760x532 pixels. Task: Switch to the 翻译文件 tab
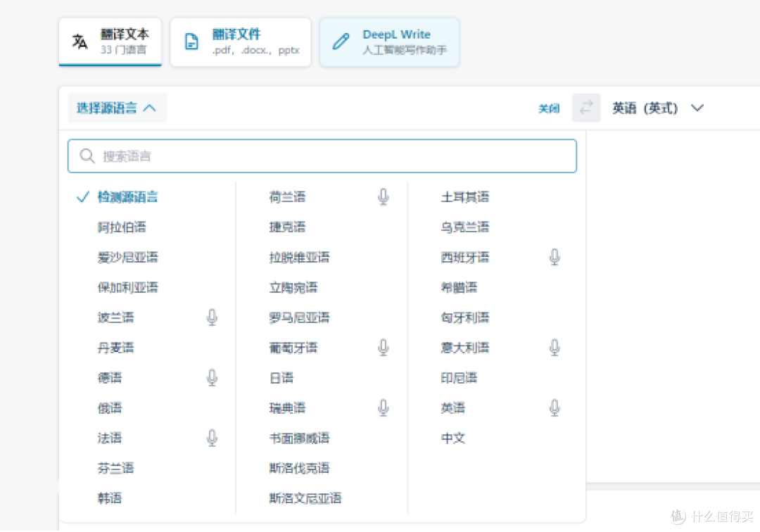(241, 42)
